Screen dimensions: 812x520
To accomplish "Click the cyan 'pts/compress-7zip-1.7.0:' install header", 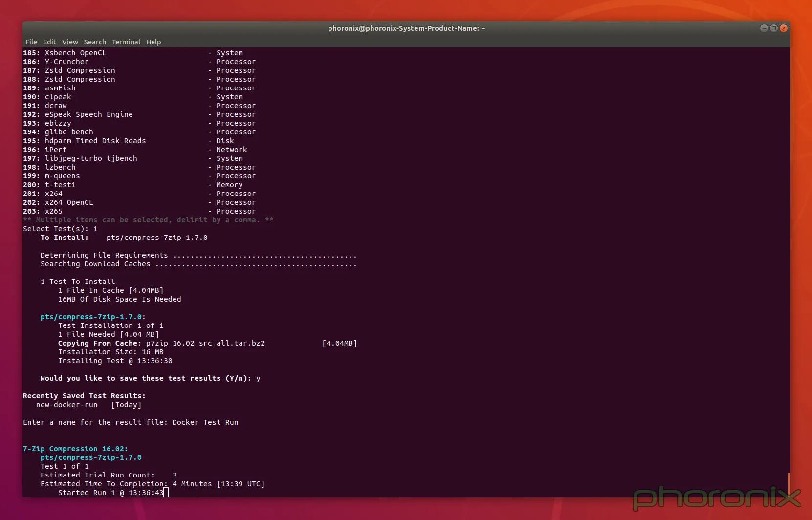I will point(93,317).
